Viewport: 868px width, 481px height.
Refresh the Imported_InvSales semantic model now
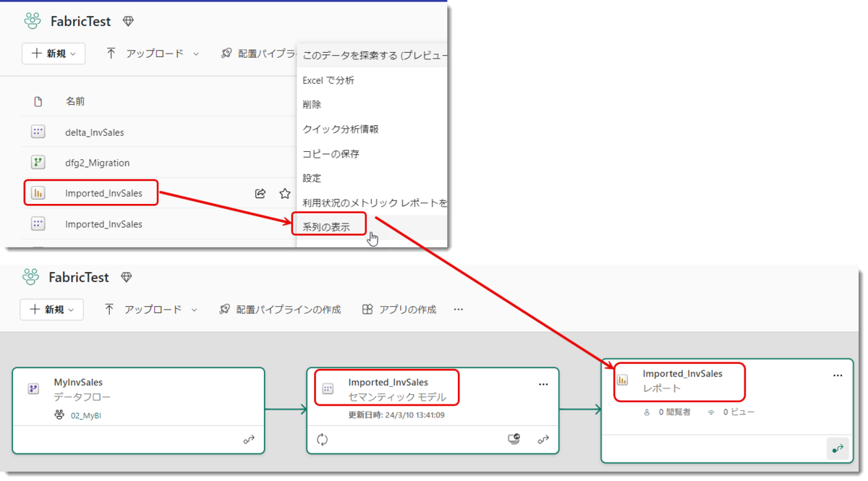coord(323,439)
